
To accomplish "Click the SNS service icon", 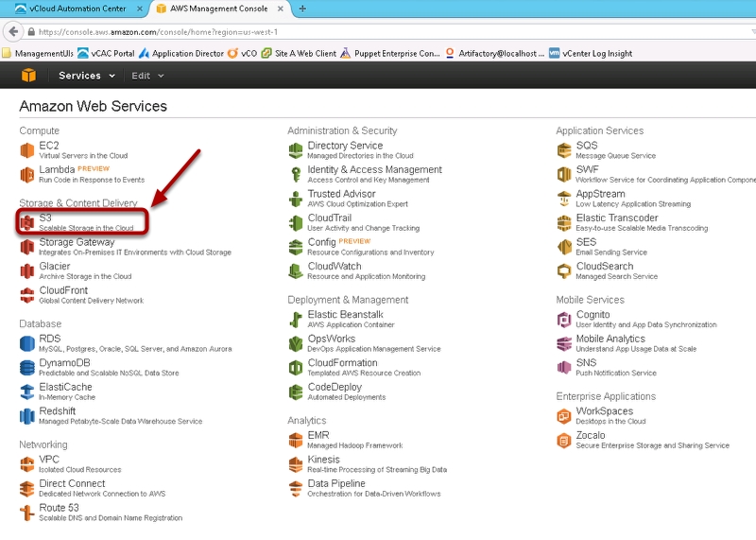I will click(564, 367).
